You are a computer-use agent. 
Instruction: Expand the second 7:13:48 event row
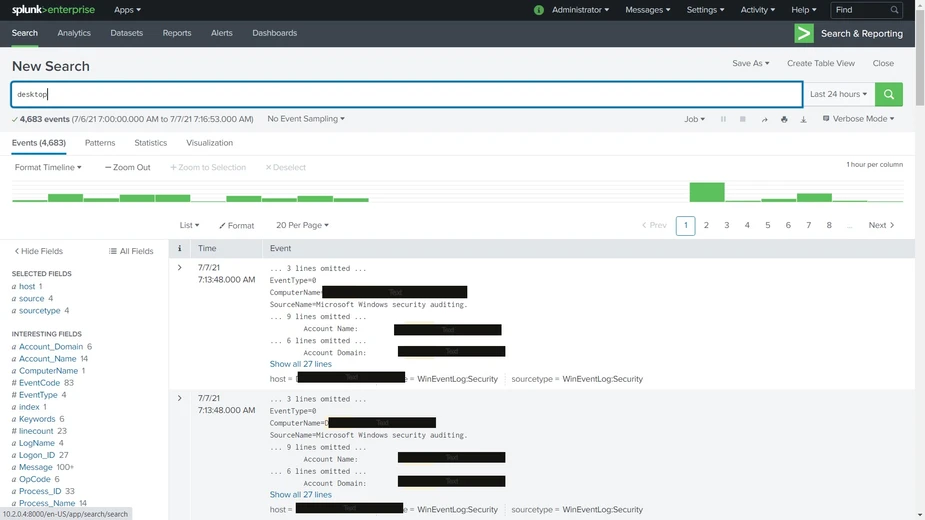(179, 398)
